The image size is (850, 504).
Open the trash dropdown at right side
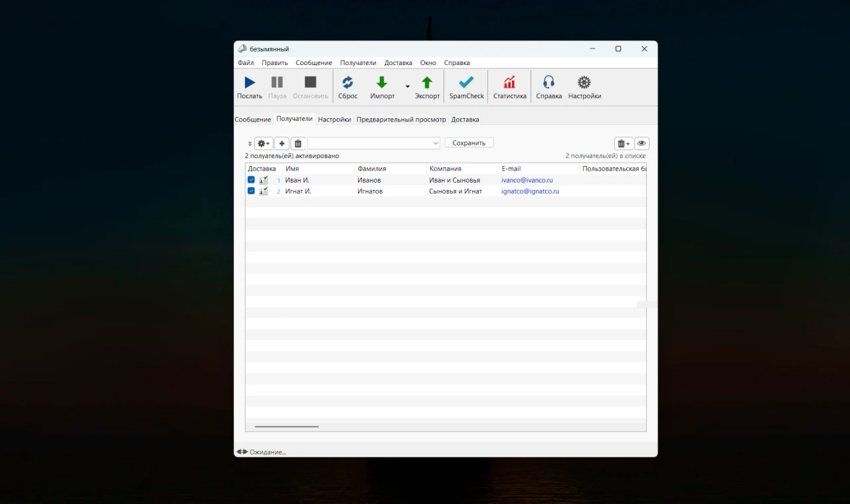tap(623, 143)
